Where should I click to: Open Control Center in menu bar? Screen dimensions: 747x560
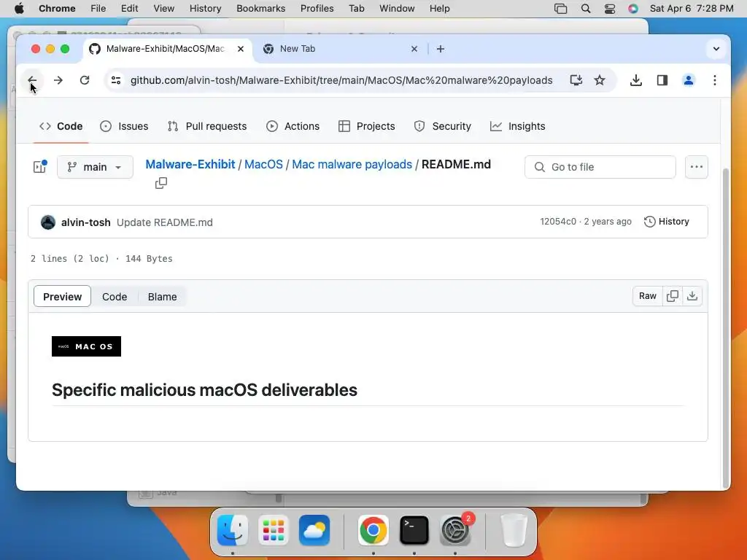[609, 8]
